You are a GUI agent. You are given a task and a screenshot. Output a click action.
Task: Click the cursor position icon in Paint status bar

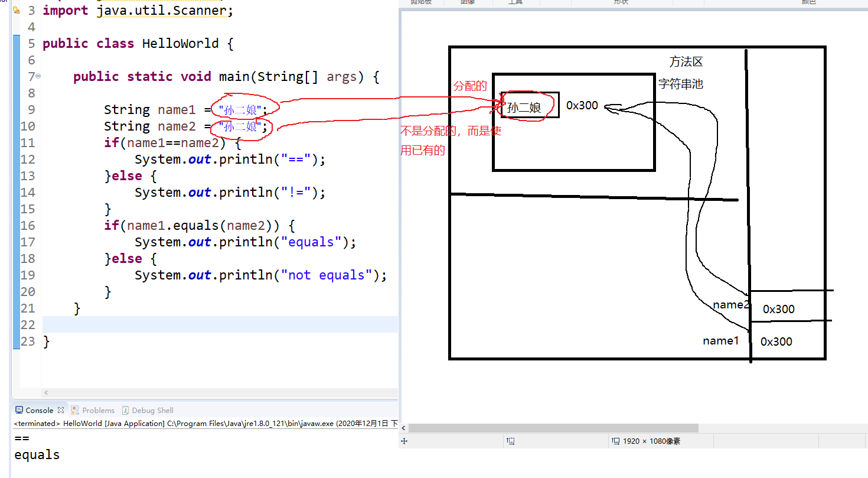click(x=404, y=441)
